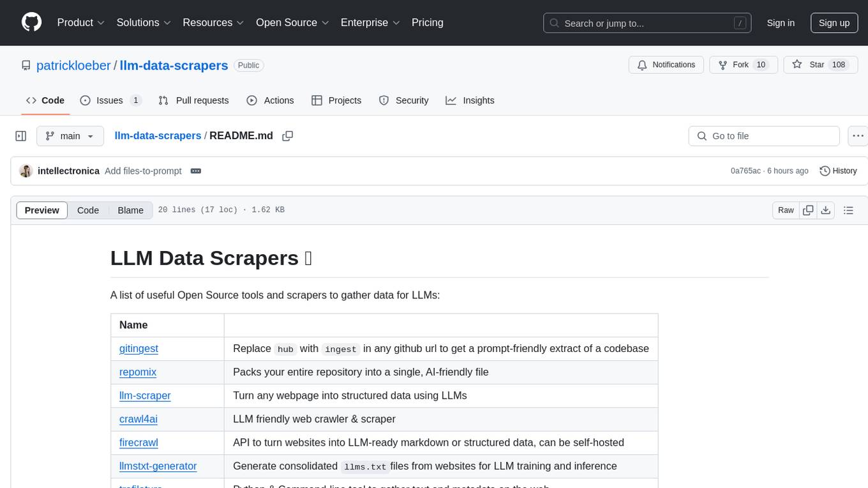View the file History
Image resolution: width=868 pixels, height=488 pixels.
click(x=838, y=171)
